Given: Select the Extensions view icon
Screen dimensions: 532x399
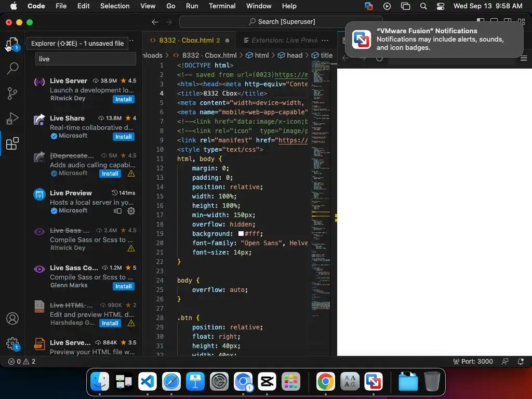Looking at the screenshot, I should point(12,143).
